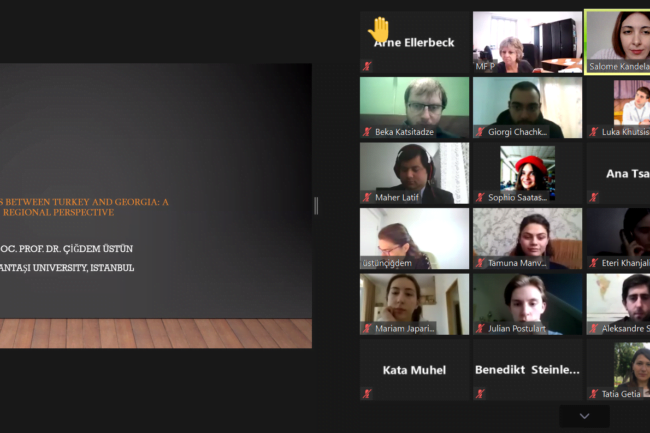Click Julian Postulart's muted mic icon
Image resolution: width=650 pixels, height=433 pixels.
[480, 329]
